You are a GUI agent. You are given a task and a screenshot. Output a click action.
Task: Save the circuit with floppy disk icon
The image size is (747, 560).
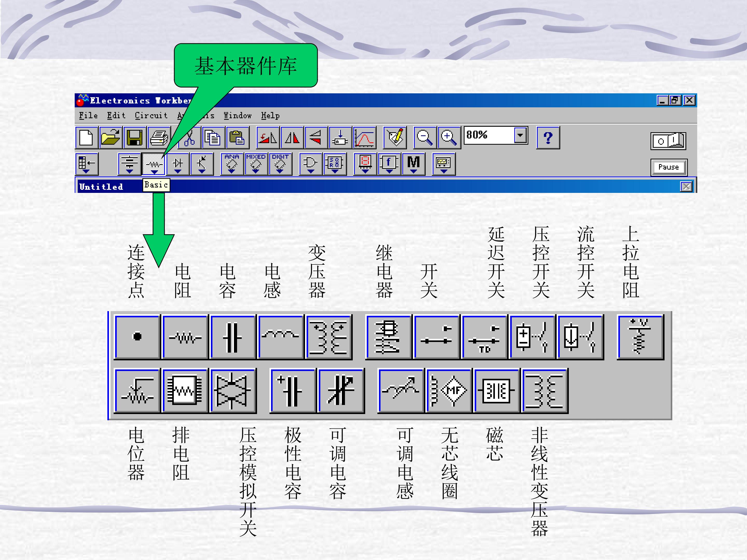click(x=135, y=138)
